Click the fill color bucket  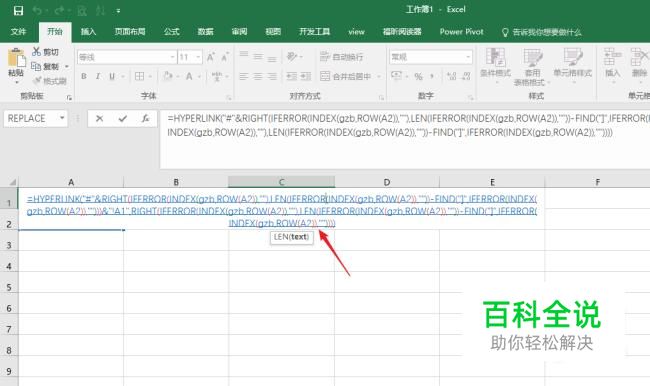tap(168, 76)
